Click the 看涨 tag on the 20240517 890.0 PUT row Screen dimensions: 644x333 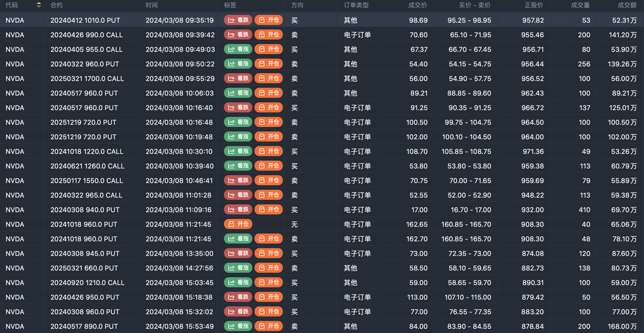coord(238,326)
